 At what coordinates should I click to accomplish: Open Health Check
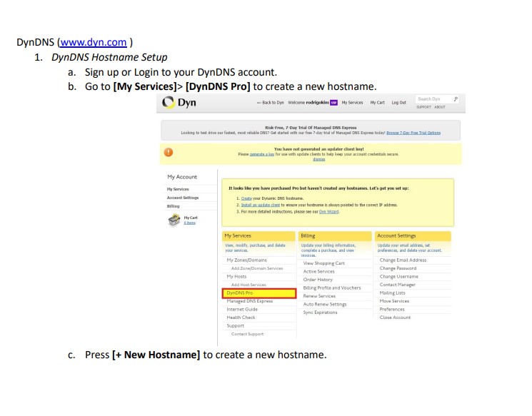(x=241, y=318)
